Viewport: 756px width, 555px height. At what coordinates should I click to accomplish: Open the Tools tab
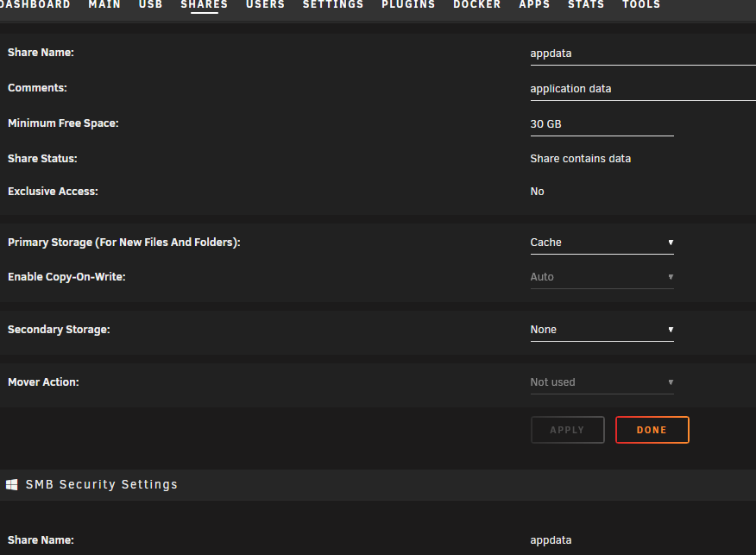(x=640, y=5)
